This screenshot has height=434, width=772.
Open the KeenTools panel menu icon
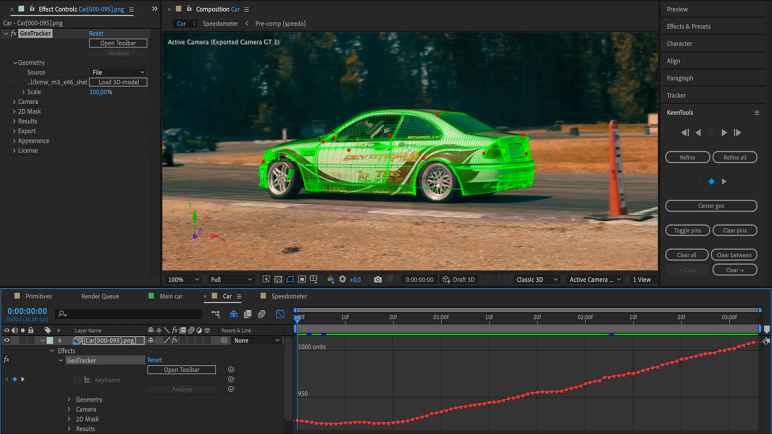(x=756, y=113)
